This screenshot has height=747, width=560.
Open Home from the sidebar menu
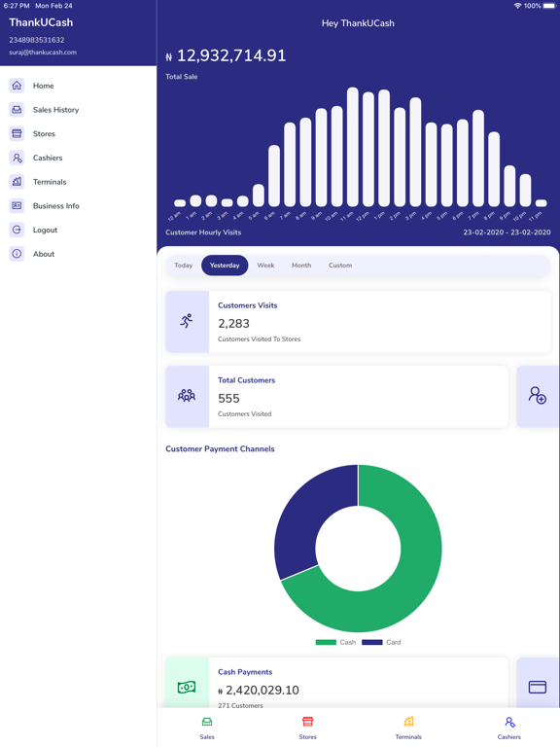tap(44, 86)
